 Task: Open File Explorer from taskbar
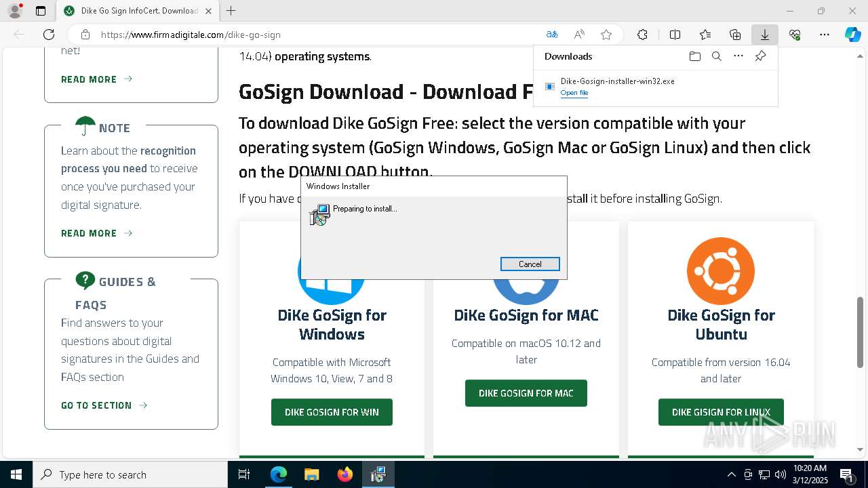click(311, 474)
